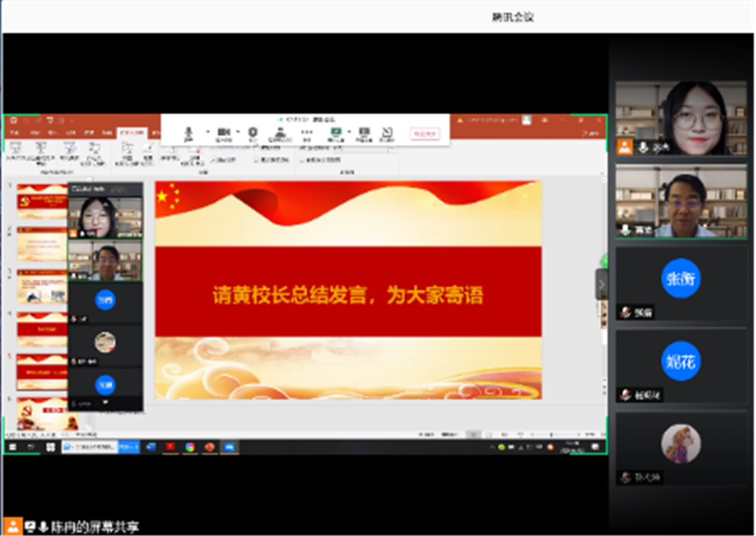
Task: Toggle the middle checkbox in the PowerPoint ribbon
Action: click(257, 160)
